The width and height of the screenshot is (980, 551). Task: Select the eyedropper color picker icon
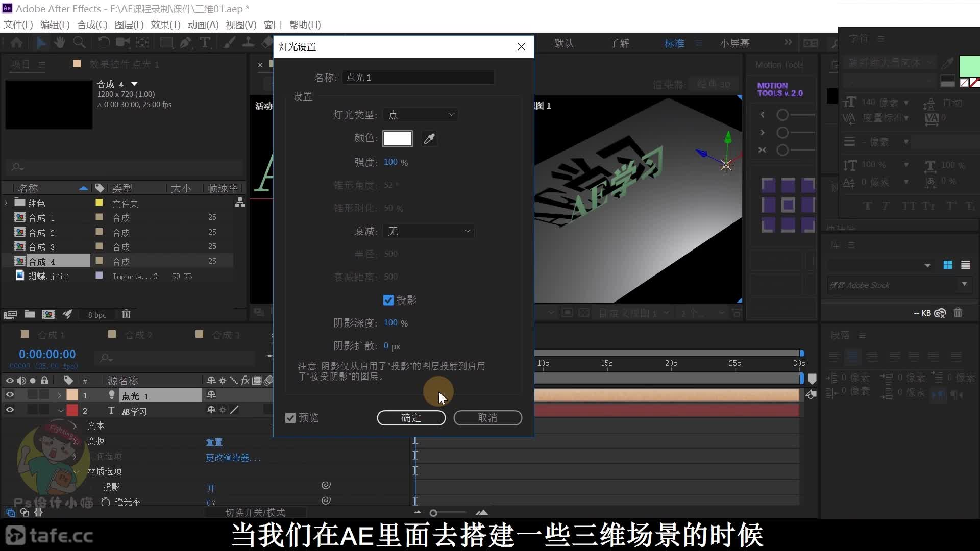pyautogui.click(x=429, y=139)
